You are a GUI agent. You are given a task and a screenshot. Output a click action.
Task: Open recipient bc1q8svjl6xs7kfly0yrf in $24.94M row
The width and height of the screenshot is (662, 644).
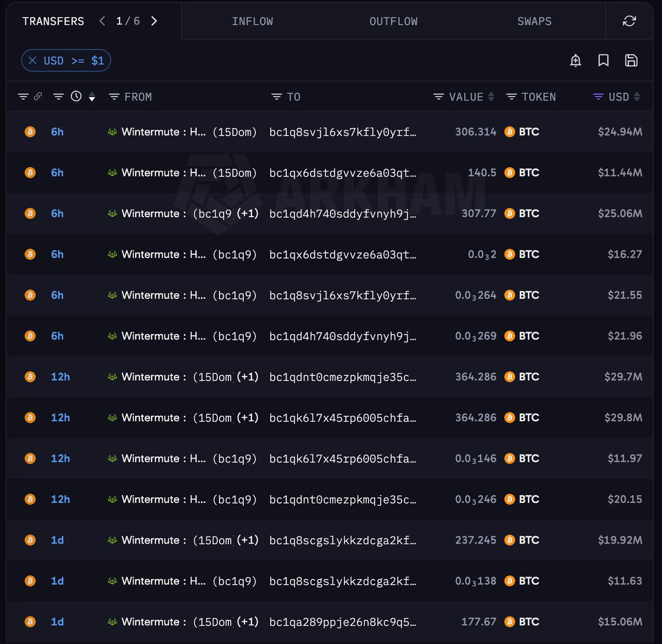343,132
